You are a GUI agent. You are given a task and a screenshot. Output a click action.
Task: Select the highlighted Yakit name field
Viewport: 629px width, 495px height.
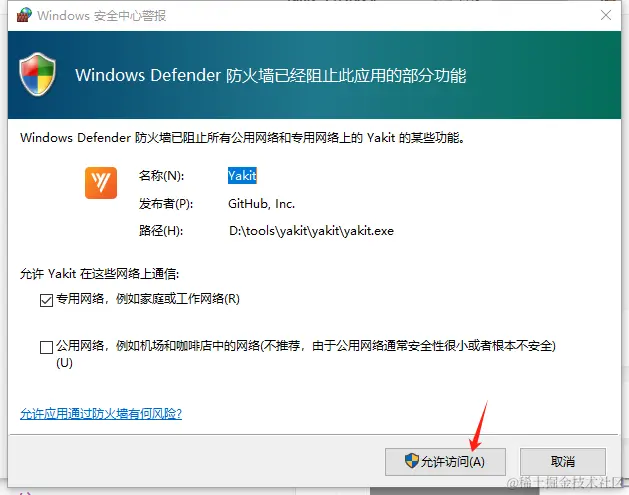242,176
